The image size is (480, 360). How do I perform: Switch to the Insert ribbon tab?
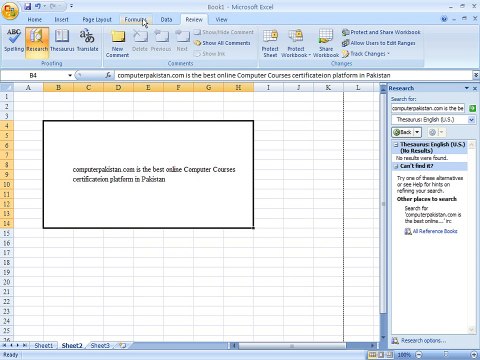[62, 20]
